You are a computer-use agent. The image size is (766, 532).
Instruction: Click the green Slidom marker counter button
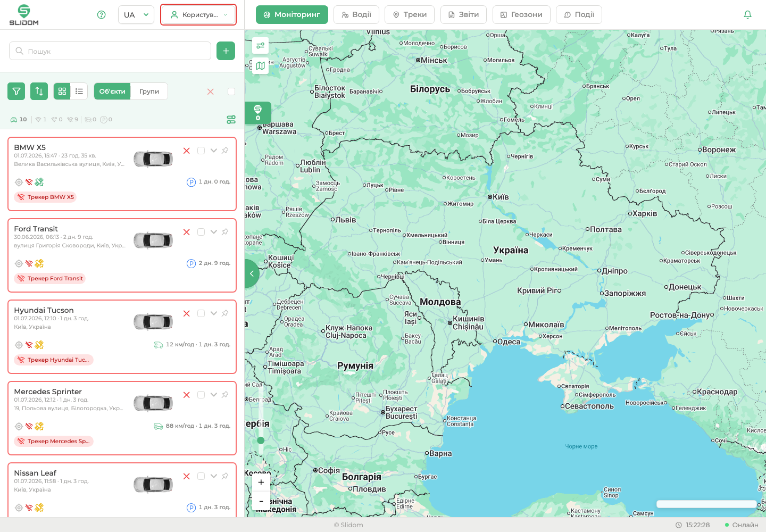(258, 112)
